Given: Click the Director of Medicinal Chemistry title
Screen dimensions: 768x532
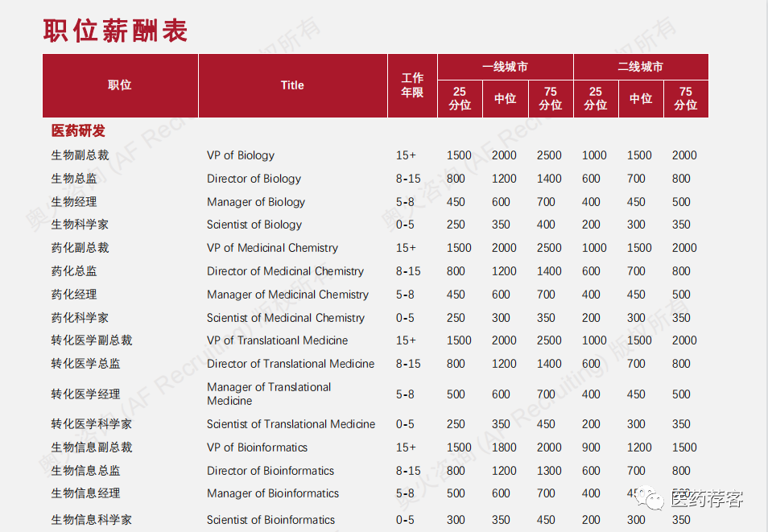Looking at the screenshot, I should (285, 271).
